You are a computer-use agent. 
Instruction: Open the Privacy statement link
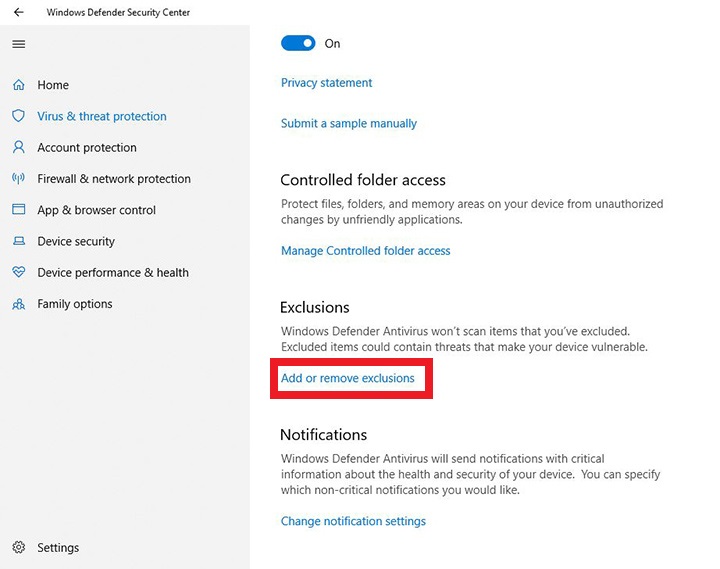[326, 83]
